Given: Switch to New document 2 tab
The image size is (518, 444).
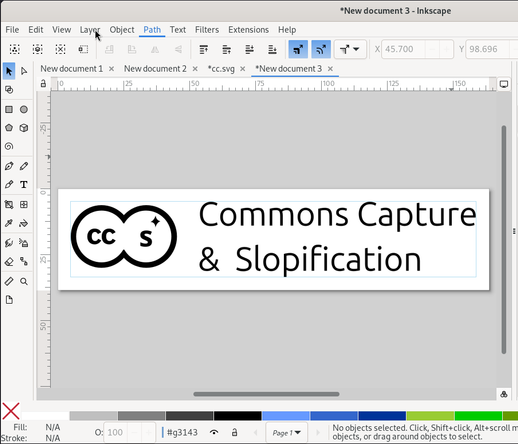Looking at the screenshot, I should 155,69.
